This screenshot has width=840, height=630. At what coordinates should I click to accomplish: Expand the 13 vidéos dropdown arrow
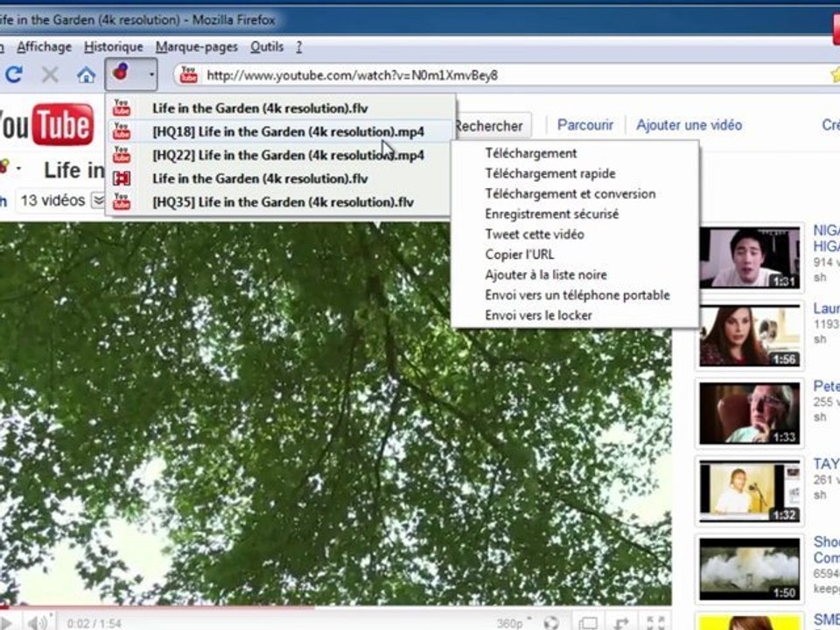click(99, 201)
